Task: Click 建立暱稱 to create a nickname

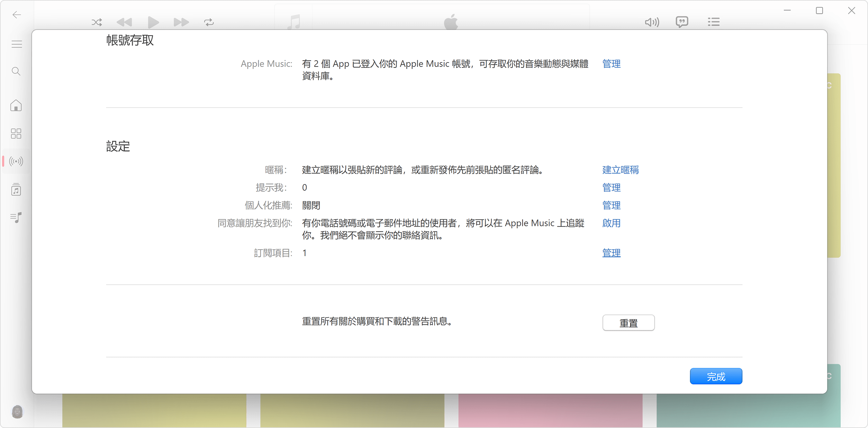Action: pyautogui.click(x=620, y=170)
